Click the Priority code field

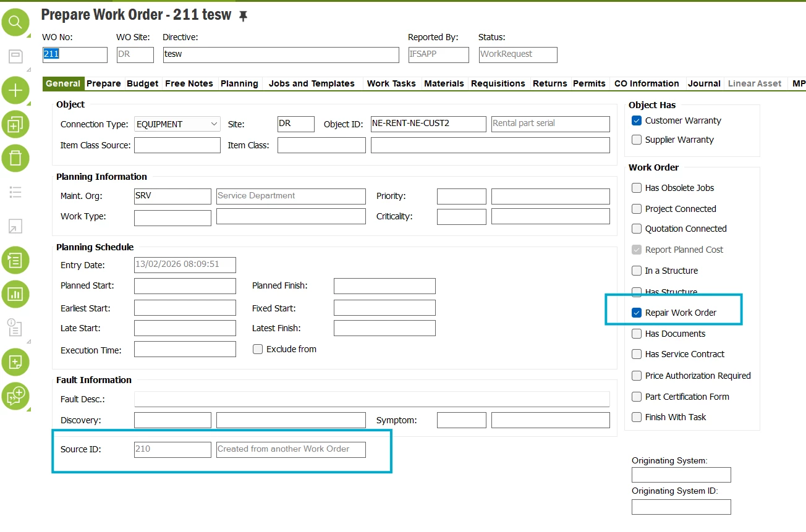pos(462,196)
